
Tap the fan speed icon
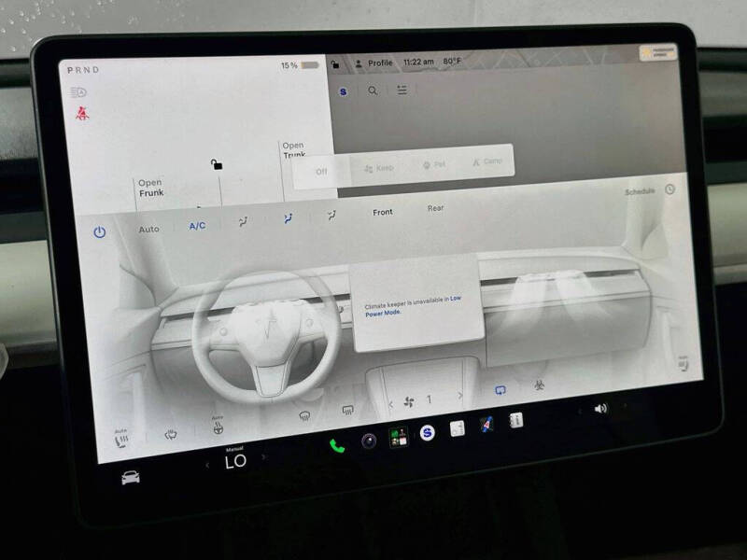coord(409,402)
